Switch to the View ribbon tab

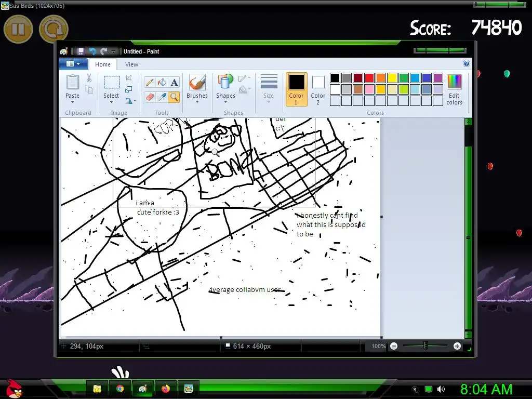tap(131, 64)
